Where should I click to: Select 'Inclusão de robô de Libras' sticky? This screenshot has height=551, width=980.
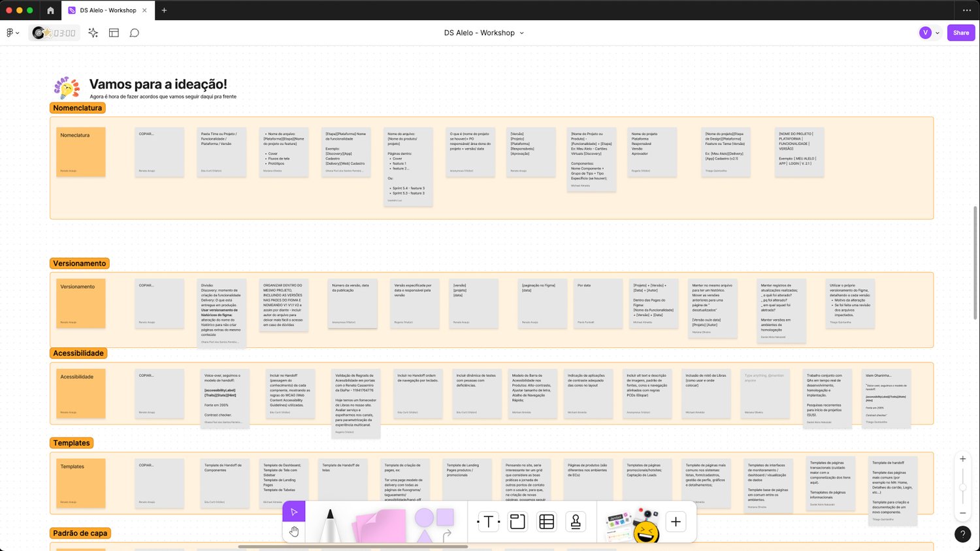(x=706, y=394)
